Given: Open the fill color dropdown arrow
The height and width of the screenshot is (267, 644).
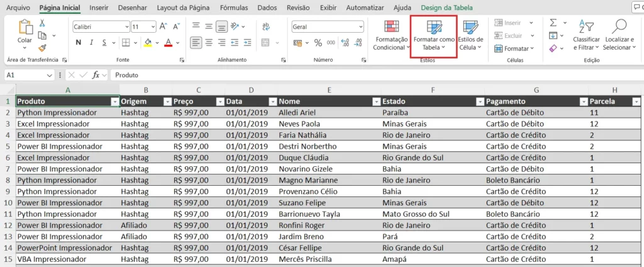Looking at the screenshot, I should click(158, 42).
